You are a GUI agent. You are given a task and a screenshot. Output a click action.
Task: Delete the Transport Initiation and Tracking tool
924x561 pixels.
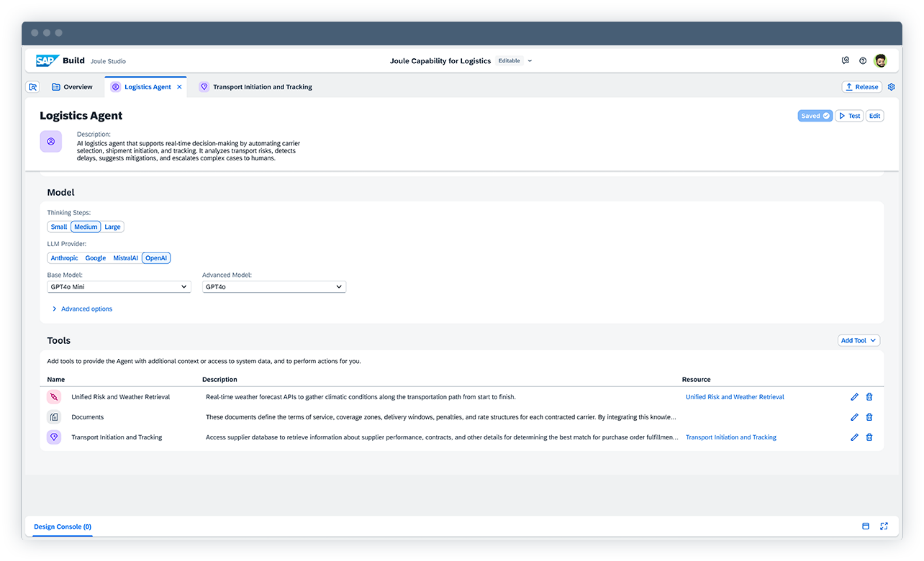click(x=869, y=438)
